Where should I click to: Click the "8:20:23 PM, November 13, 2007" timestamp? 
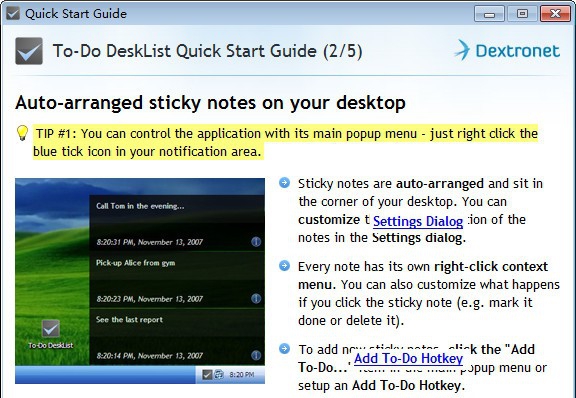click(150, 299)
